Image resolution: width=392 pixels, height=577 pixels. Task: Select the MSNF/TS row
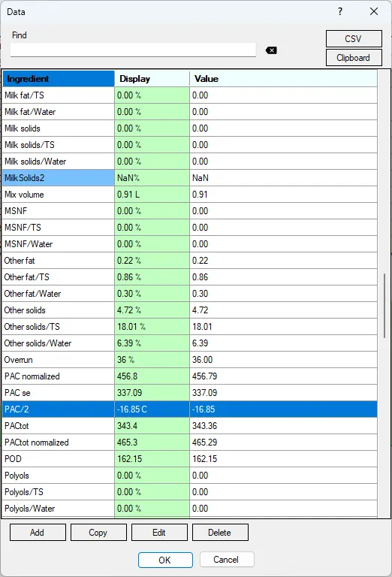coord(190,228)
